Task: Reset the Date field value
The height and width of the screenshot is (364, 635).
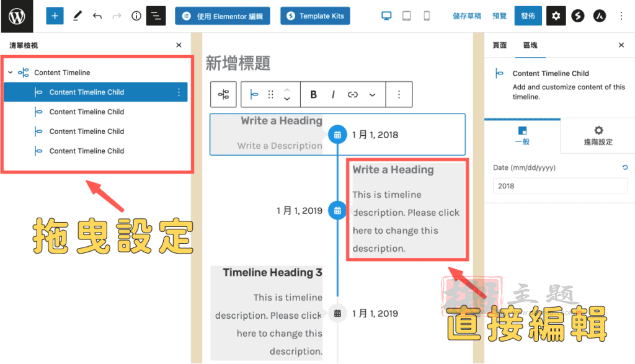Action: pos(625,167)
